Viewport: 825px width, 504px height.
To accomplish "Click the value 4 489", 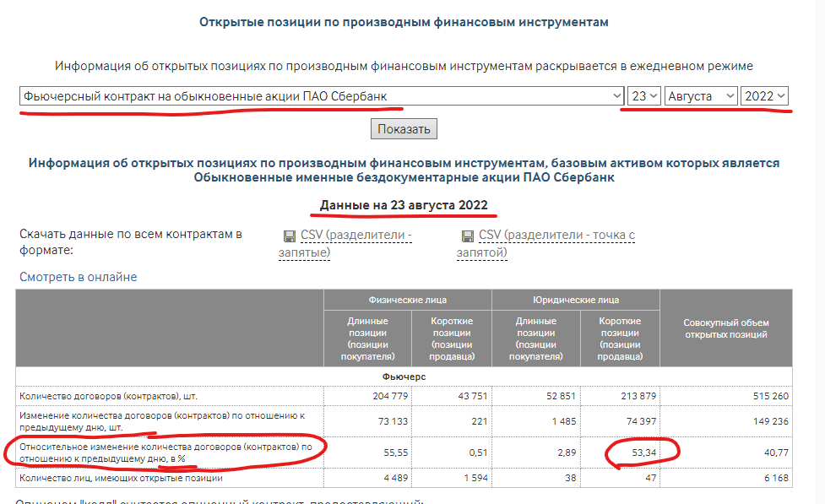I will [396, 478].
